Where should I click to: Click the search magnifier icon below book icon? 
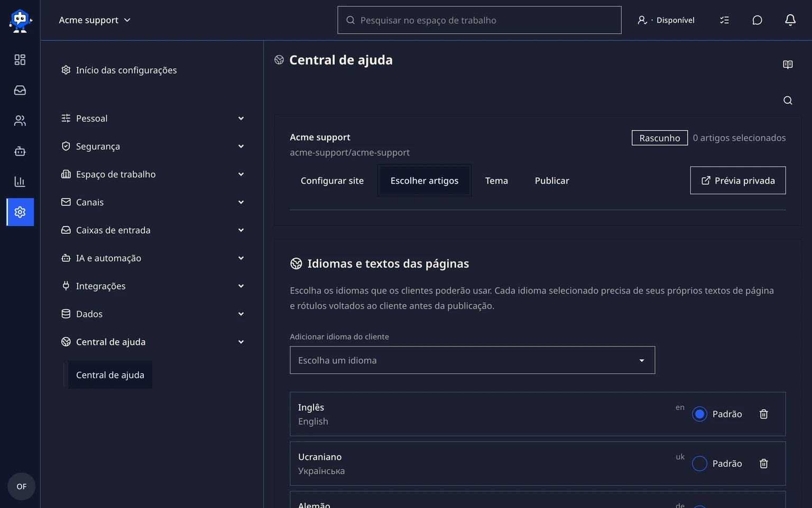[788, 101]
